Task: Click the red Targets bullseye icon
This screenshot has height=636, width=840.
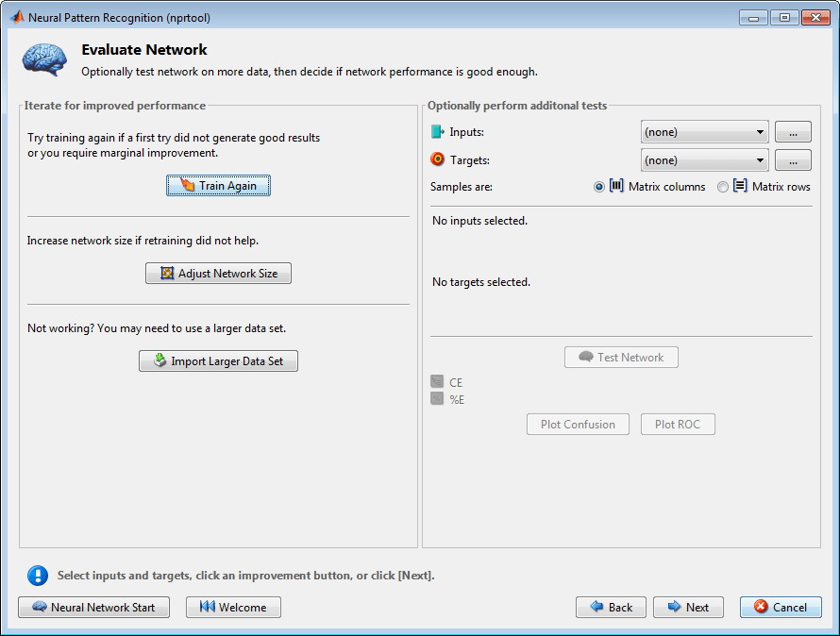Action: (x=438, y=159)
